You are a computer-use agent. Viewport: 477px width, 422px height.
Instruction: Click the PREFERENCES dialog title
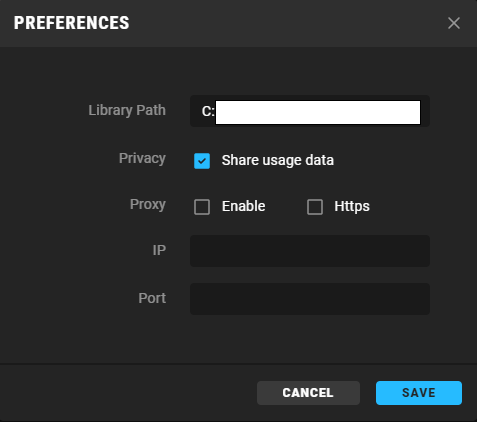(x=72, y=23)
